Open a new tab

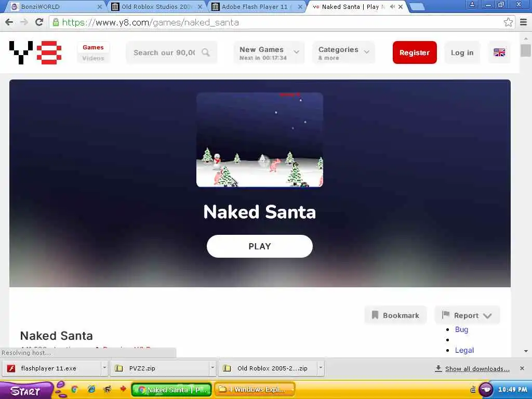point(417,7)
